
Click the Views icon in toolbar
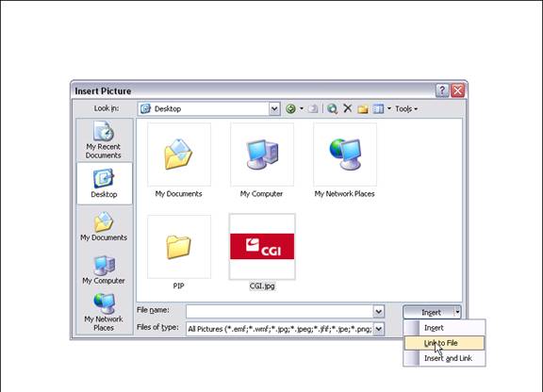(x=378, y=108)
